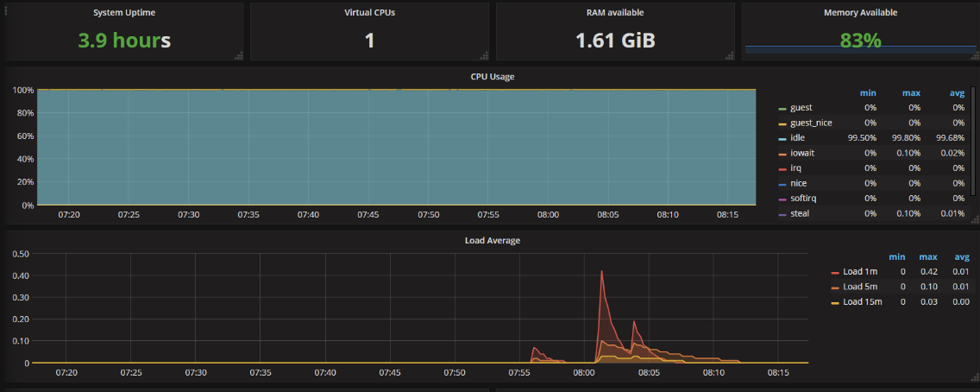Open the CPU Usage panel title menu
Screen dimensions: 980x392
pos(493,76)
